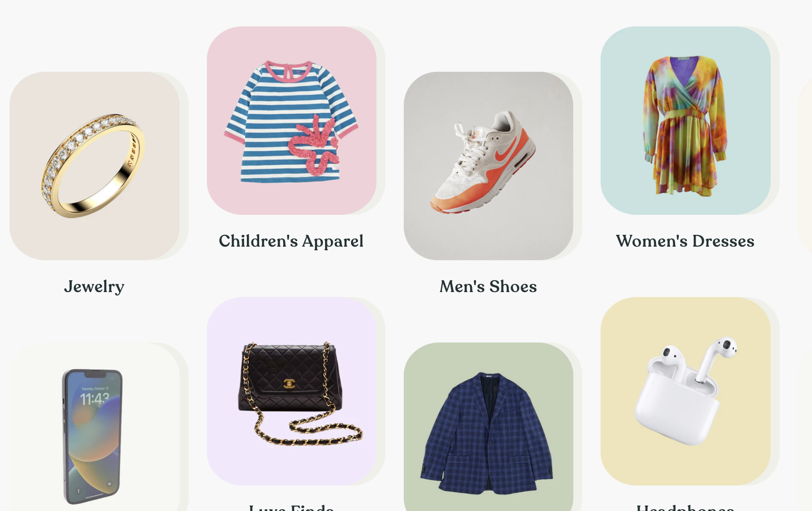Click the gold diamond ring
The image size is (812, 511).
click(x=93, y=166)
